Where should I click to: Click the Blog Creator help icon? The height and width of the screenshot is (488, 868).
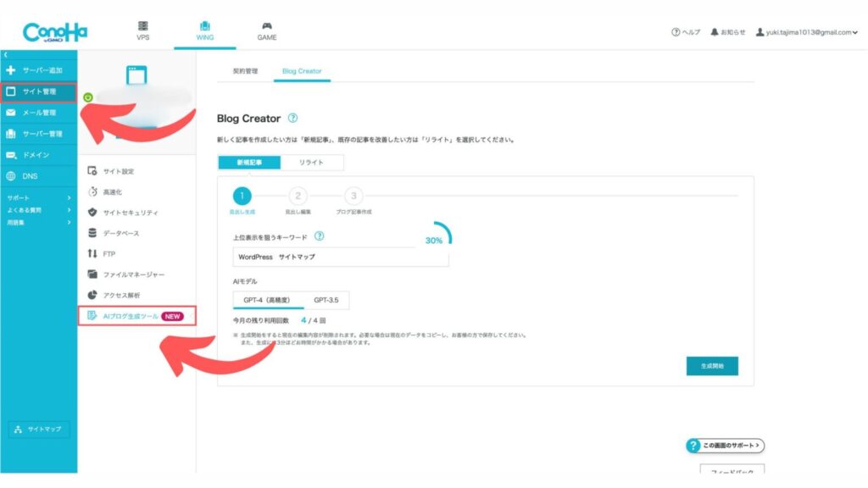[x=292, y=118]
